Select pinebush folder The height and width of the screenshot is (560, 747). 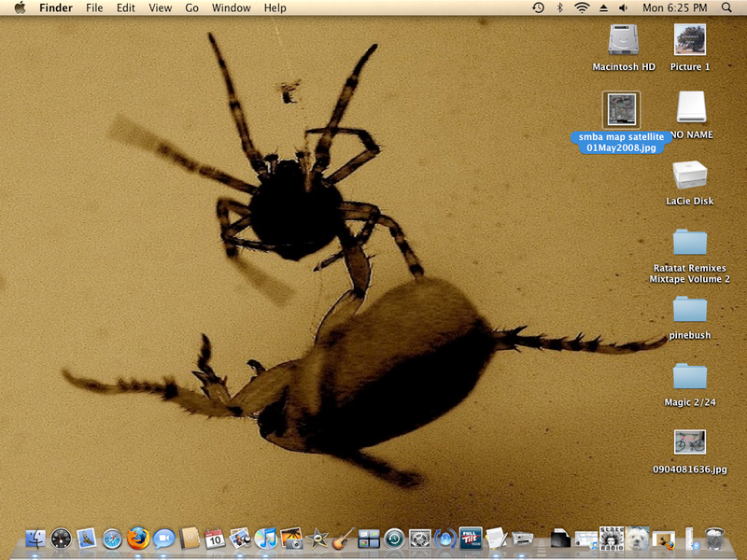click(690, 309)
